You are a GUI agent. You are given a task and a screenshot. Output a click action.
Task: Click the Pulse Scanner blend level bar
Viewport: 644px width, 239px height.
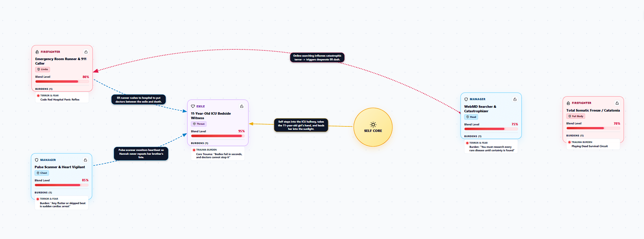62,185
